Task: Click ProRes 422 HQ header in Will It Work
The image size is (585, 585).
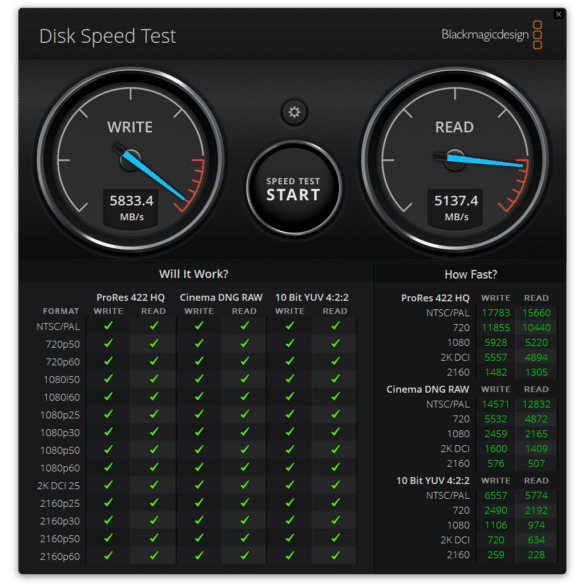Action: [130, 297]
